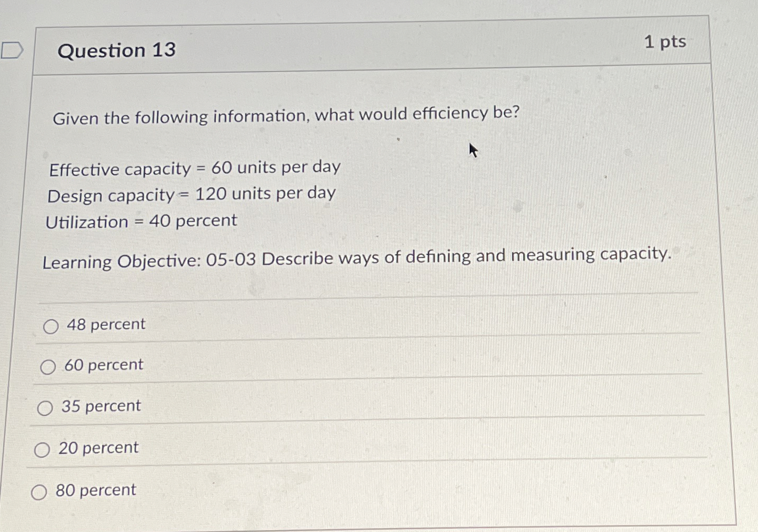Click the 35 percent answer text
Screen dimensions: 758x532
[x=101, y=406]
